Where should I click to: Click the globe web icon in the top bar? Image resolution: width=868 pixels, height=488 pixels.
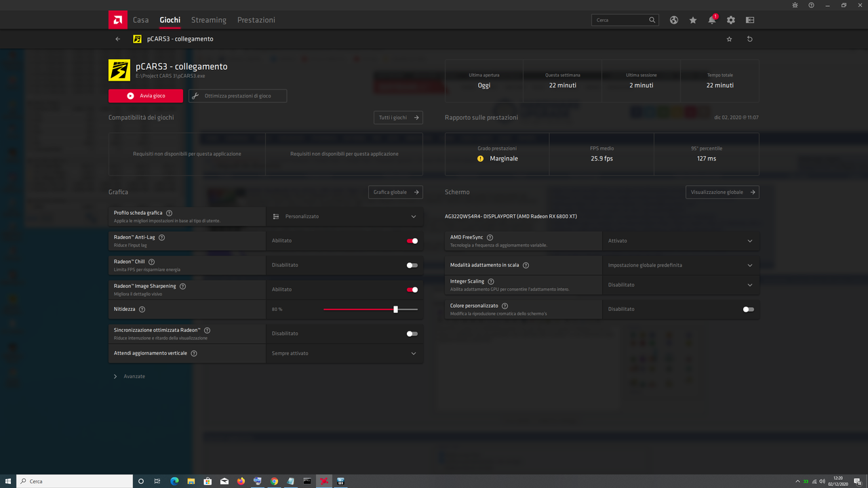673,20
